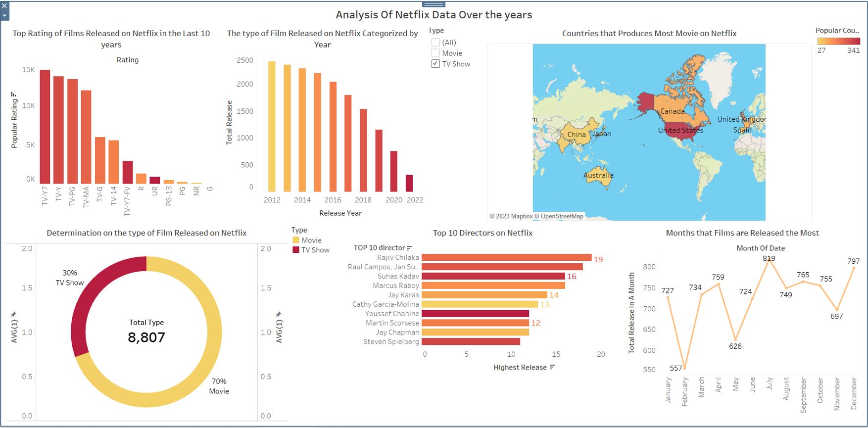Select the red TV Show swatch in the Type legend

pos(296,250)
